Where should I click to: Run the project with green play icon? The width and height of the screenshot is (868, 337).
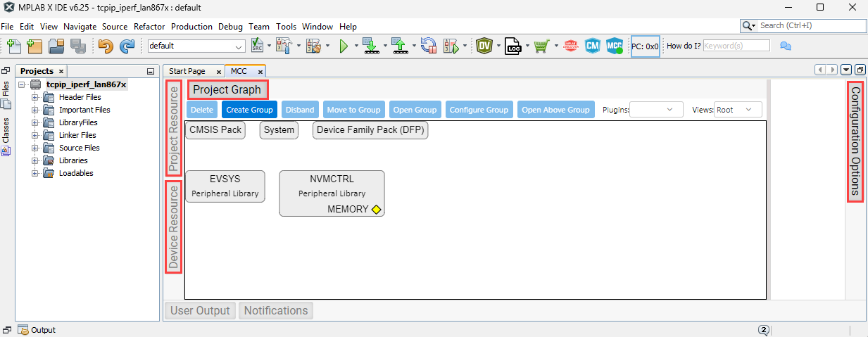pyautogui.click(x=344, y=46)
